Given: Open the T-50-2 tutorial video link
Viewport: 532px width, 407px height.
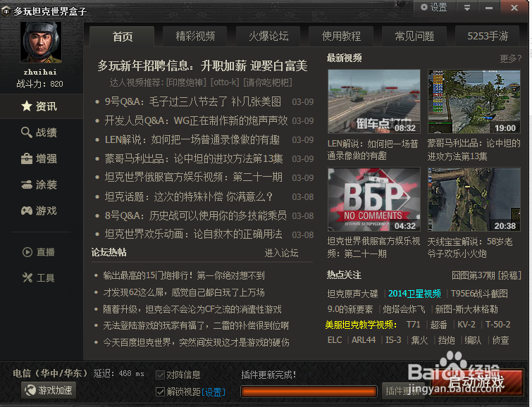Looking at the screenshot, I should pyautogui.click(x=497, y=325).
